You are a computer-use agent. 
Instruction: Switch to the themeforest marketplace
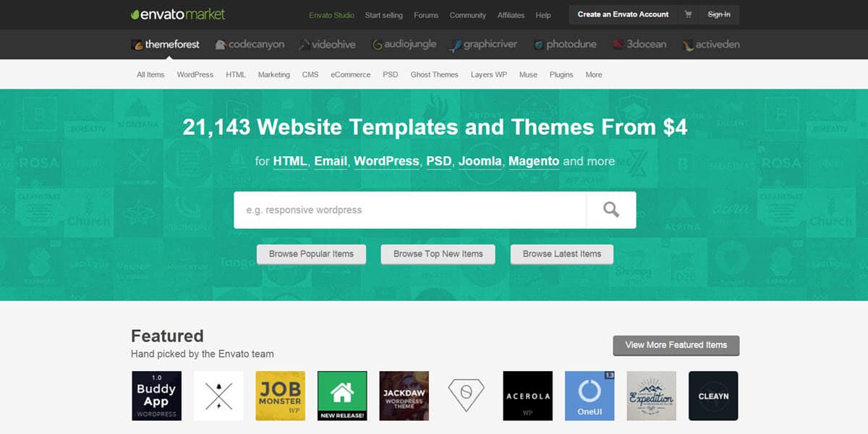click(x=166, y=44)
